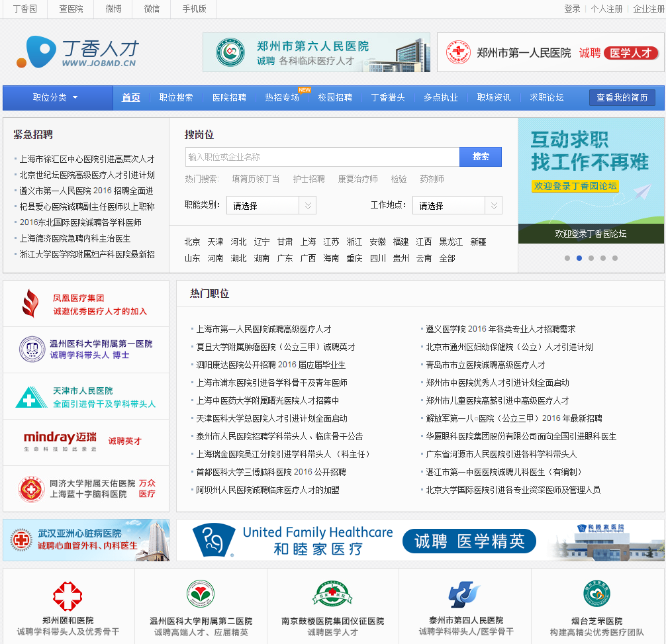
Task: Open 南京鼓楼医院集团仪征医院 logo
Action: click(332, 594)
